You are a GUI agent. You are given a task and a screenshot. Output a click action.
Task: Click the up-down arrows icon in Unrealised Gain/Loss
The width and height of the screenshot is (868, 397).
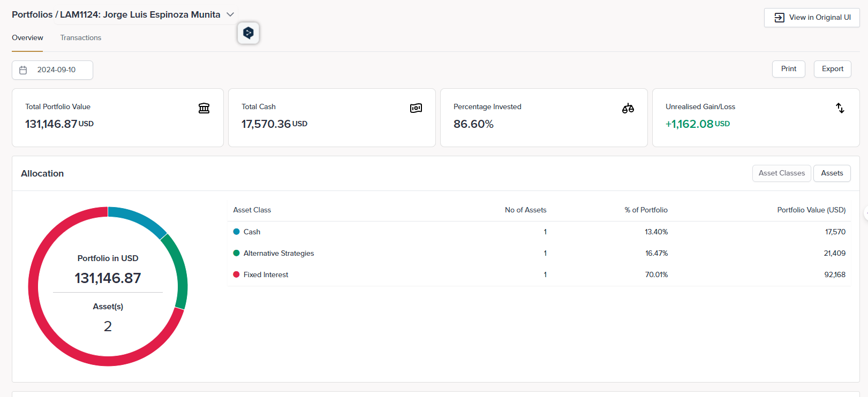pyautogui.click(x=840, y=108)
